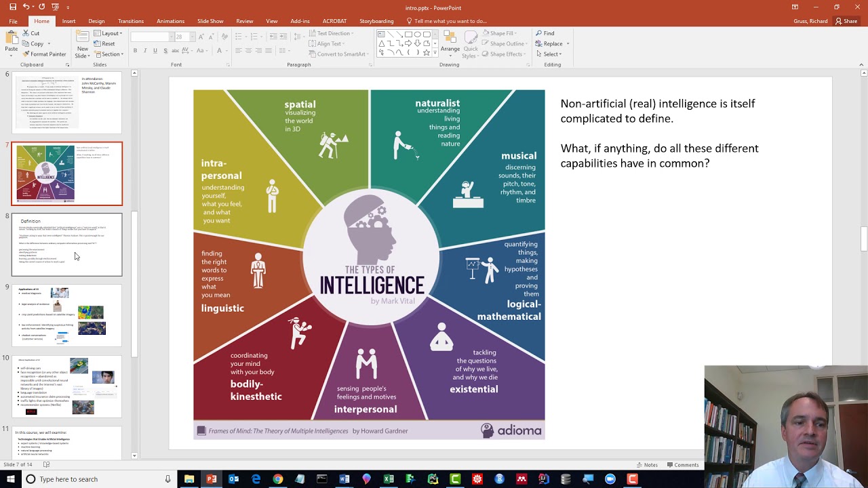The width and height of the screenshot is (868, 488).
Task: Select slide 9 Applications of AI thumbnail
Action: pyautogui.click(x=67, y=316)
